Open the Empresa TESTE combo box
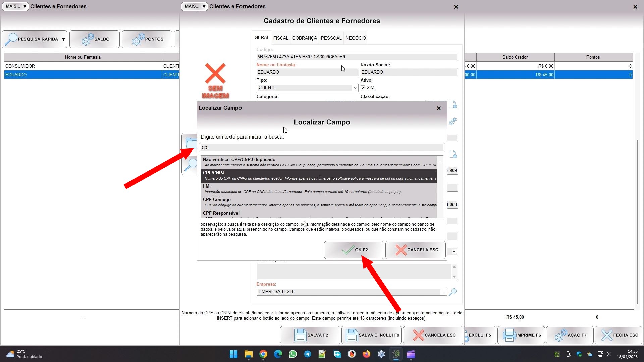This screenshot has height=362, width=644. tap(443, 292)
